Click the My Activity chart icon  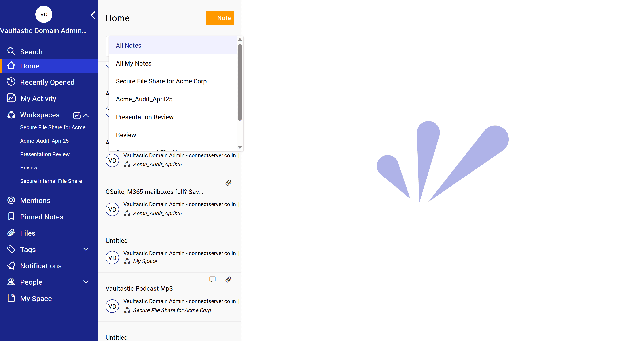click(11, 98)
